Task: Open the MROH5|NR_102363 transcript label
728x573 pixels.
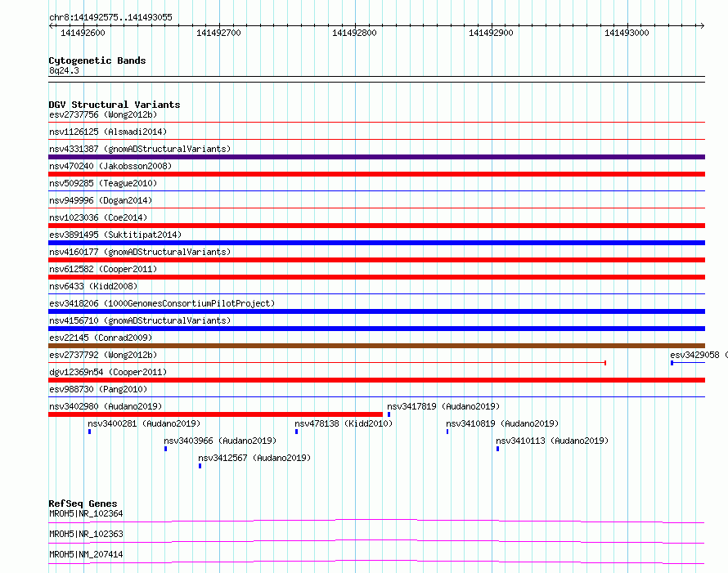Action: coord(86,534)
